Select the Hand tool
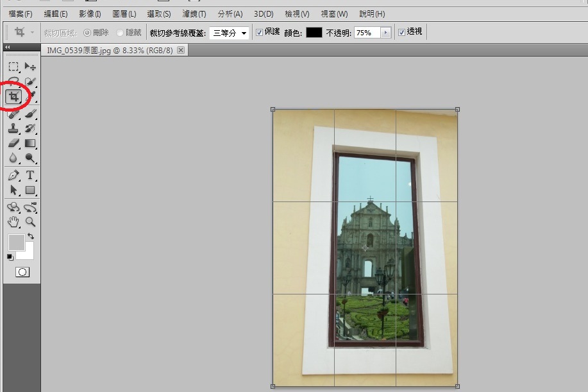 pyautogui.click(x=13, y=222)
